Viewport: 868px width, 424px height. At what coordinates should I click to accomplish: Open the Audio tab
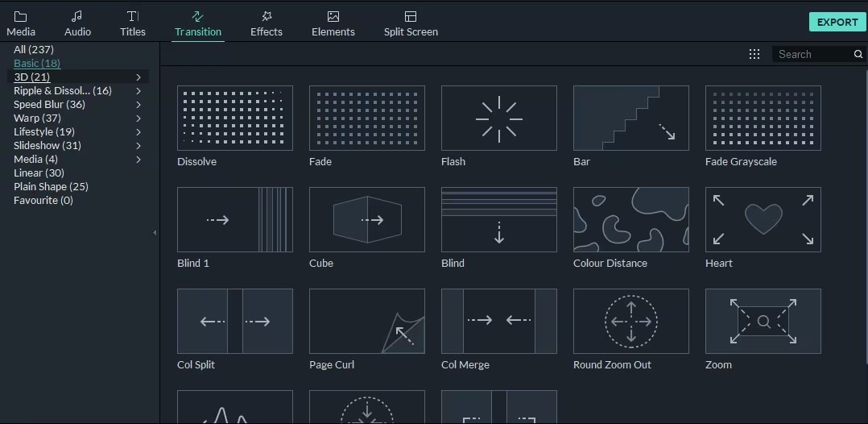[77, 23]
